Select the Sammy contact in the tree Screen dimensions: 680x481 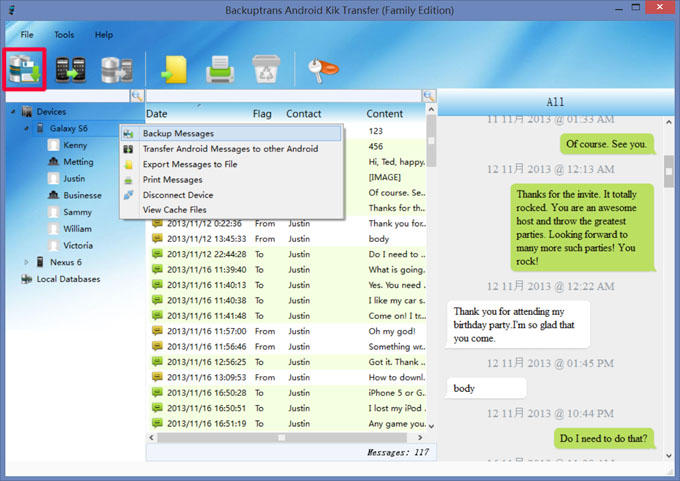tap(78, 212)
